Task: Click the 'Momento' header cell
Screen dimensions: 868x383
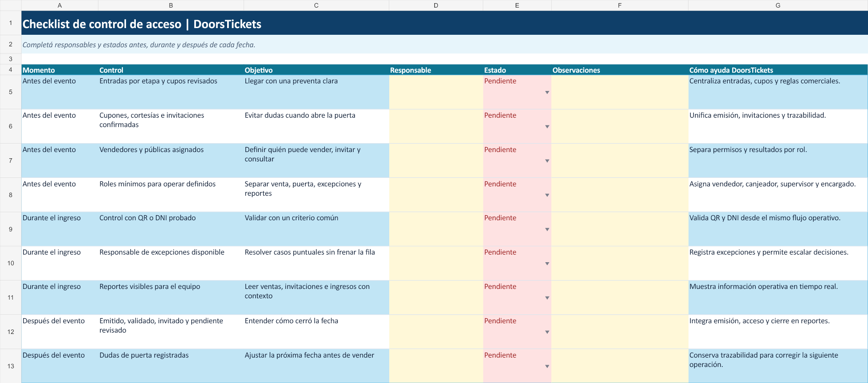Action: (x=60, y=70)
